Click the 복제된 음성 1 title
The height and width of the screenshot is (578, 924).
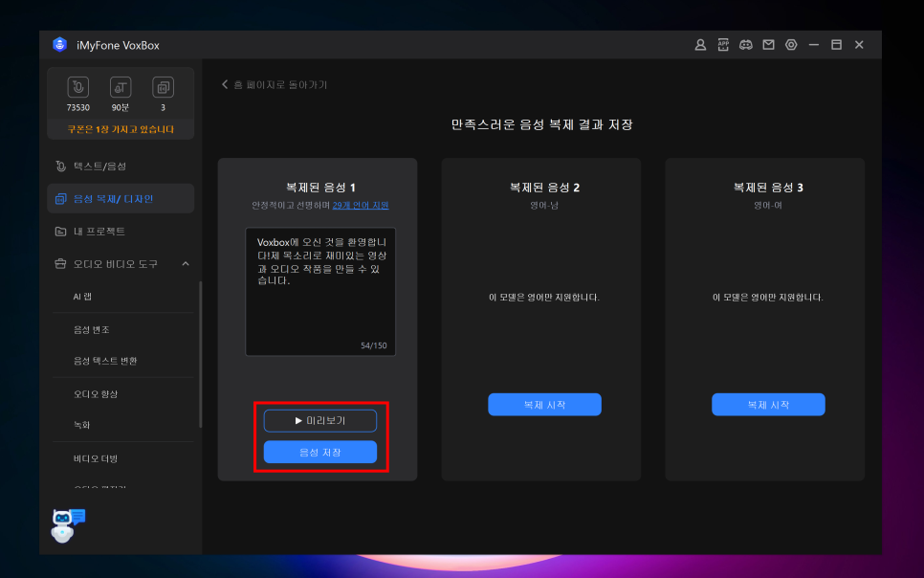tap(320, 188)
